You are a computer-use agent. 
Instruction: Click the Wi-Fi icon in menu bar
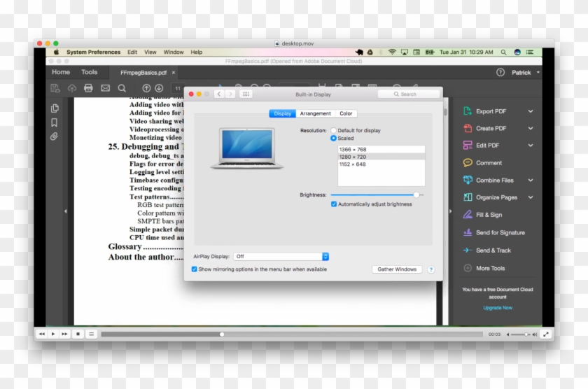(x=392, y=52)
